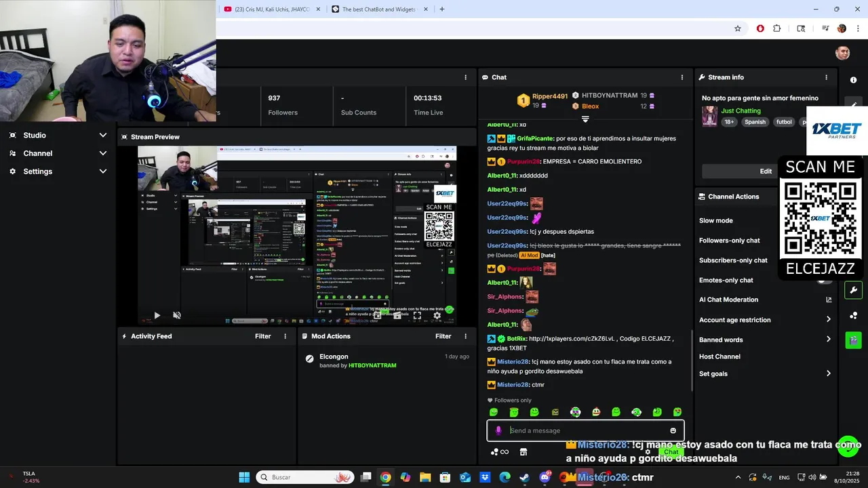Bookmark this page with star icon
Image resolution: width=868 pixels, height=488 pixels.
tap(738, 28)
